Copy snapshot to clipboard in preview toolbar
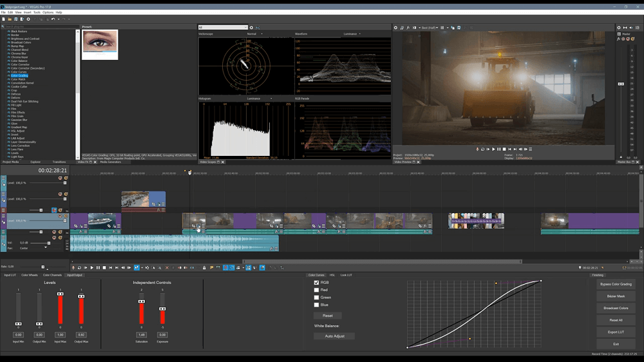This screenshot has height=362, width=644. (453, 28)
